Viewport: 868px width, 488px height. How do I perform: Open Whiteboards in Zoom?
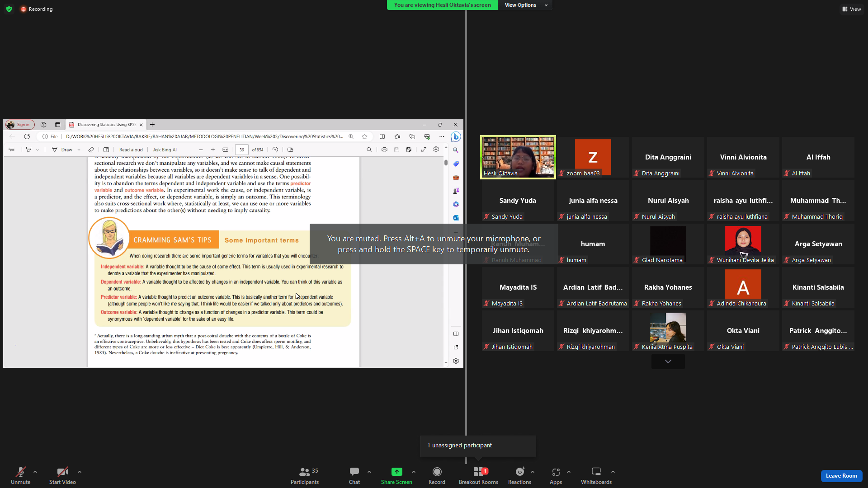(x=596, y=475)
